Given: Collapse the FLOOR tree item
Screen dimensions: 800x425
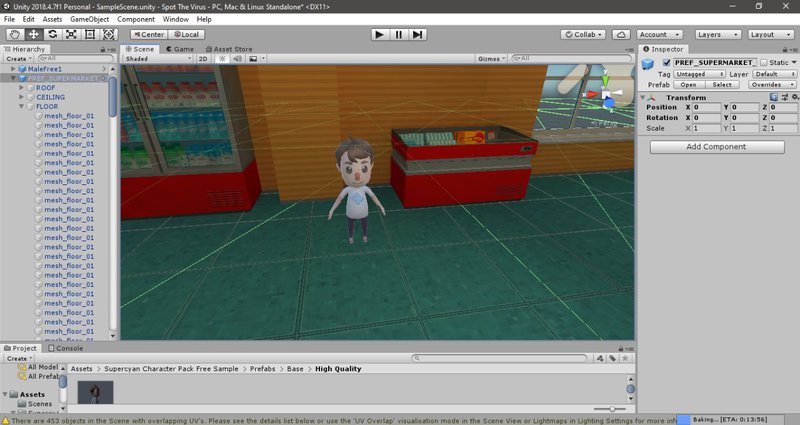Looking at the screenshot, I should (21, 106).
